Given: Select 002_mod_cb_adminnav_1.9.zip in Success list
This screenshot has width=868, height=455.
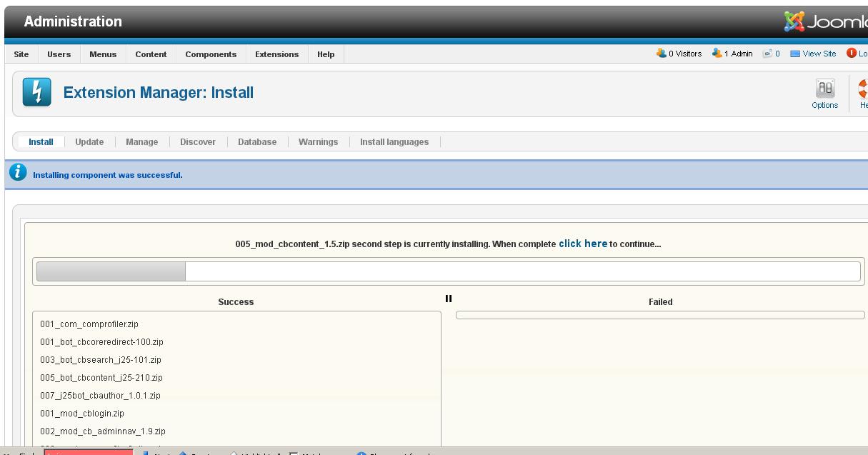Looking at the screenshot, I should (103, 431).
